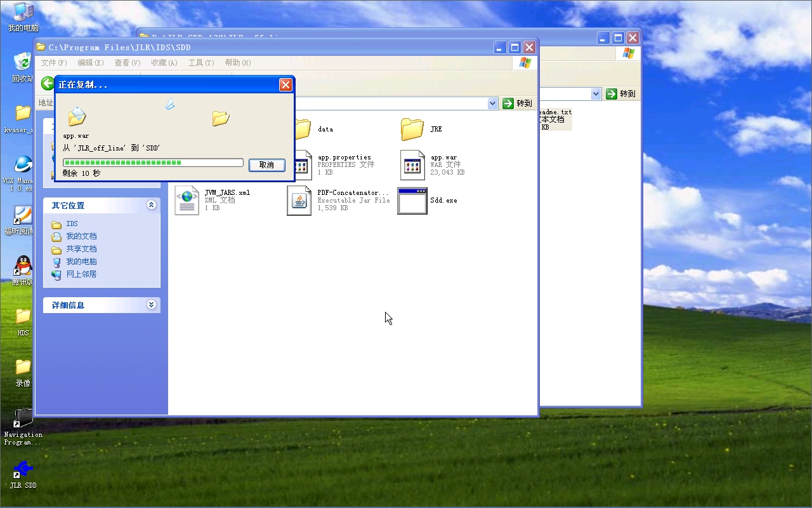
Task: Open the 查看(V) menu
Action: tap(128, 63)
